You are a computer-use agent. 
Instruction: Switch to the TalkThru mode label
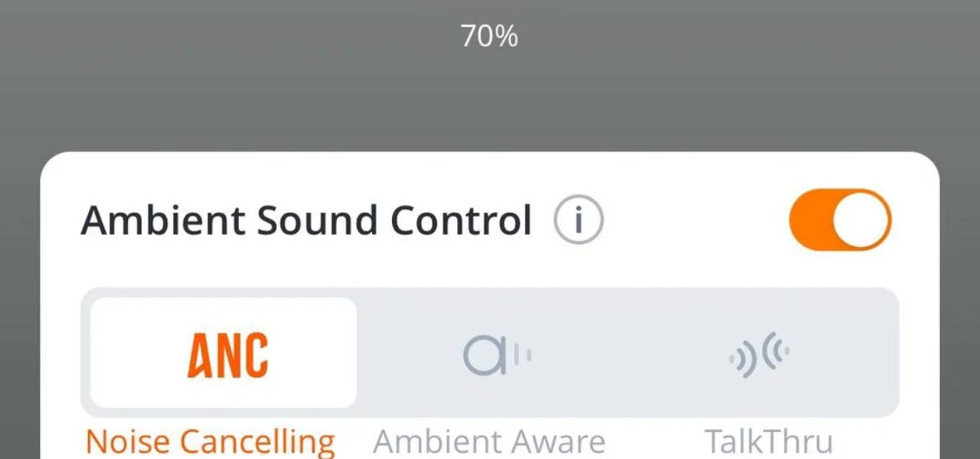[768, 441]
